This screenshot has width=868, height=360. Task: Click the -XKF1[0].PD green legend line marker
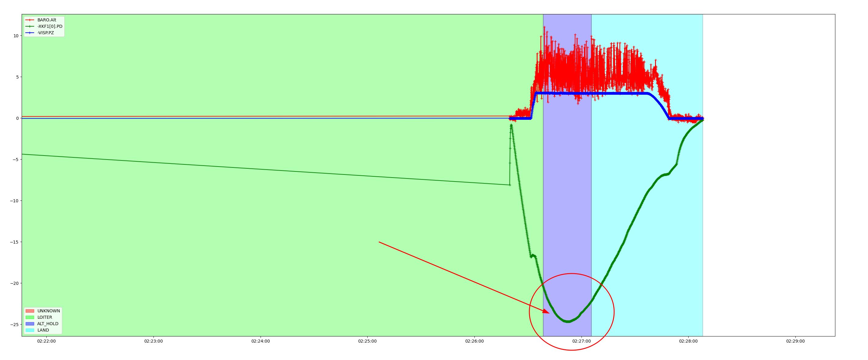pyautogui.click(x=30, y=26)
